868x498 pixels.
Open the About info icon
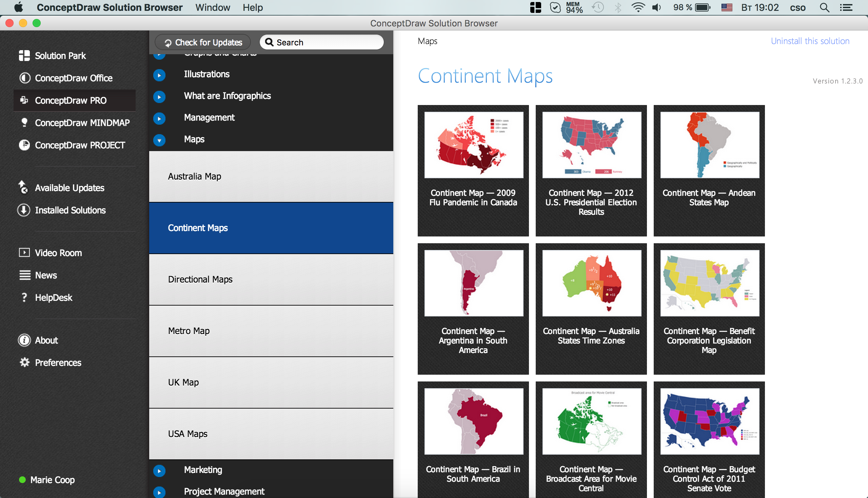[x=24, y=340]
